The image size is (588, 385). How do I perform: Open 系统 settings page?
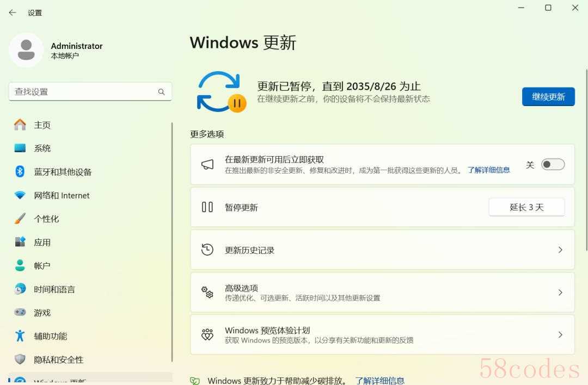point(90,148)
